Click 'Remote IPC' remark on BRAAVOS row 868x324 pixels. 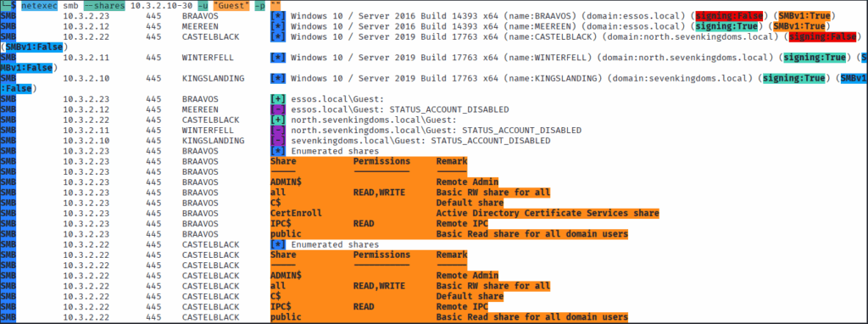pos(462,224)
